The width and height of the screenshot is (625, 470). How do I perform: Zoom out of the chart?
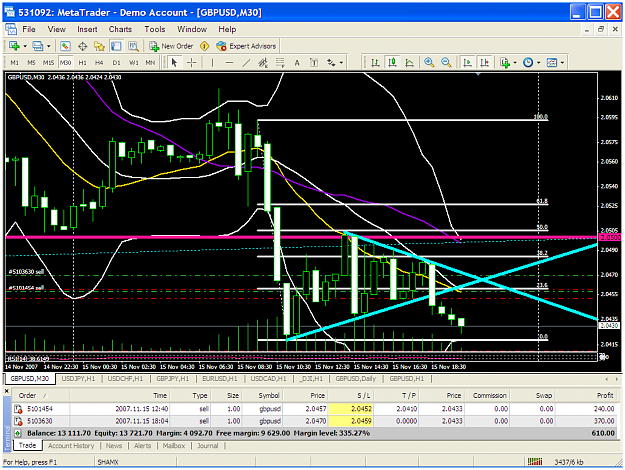tap(446, 63)
